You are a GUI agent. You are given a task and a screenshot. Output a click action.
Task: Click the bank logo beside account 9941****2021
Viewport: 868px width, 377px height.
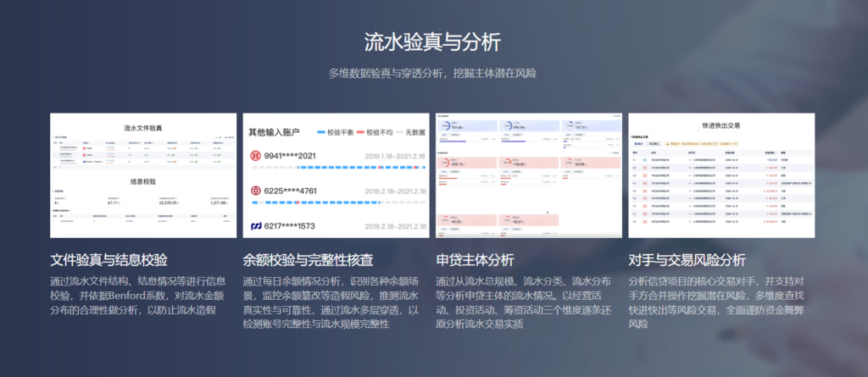[255, 156]
